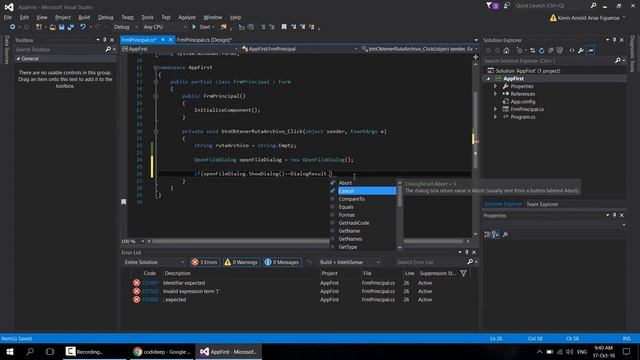Viewport: 640px width, 360px height.
Task: Click the Error List search magnifier icon
Action: [x=470, y=262]
